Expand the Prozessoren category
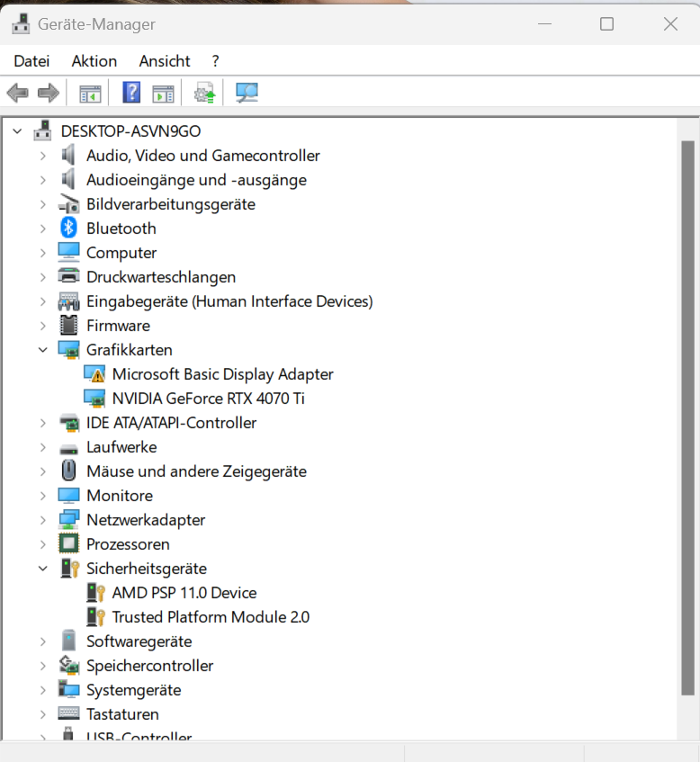The width and height of the screenshot is (700, 762). [x=43, y=544]
